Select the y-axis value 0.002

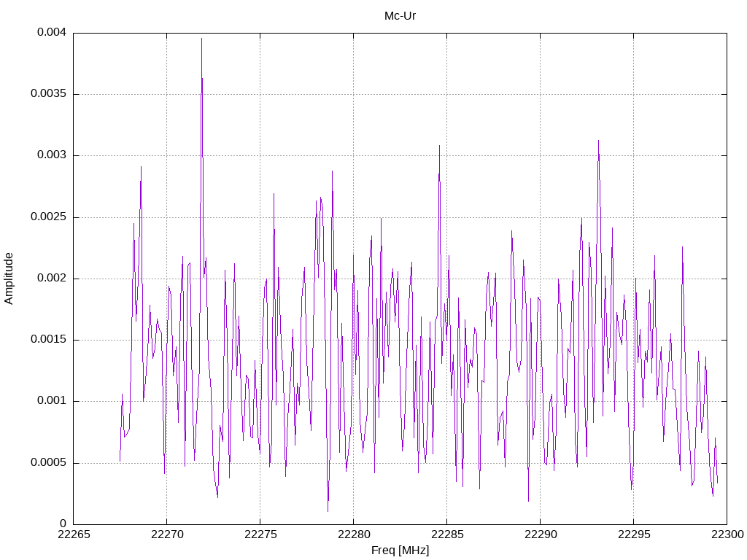pyautogui.click(x=52, y=278)
